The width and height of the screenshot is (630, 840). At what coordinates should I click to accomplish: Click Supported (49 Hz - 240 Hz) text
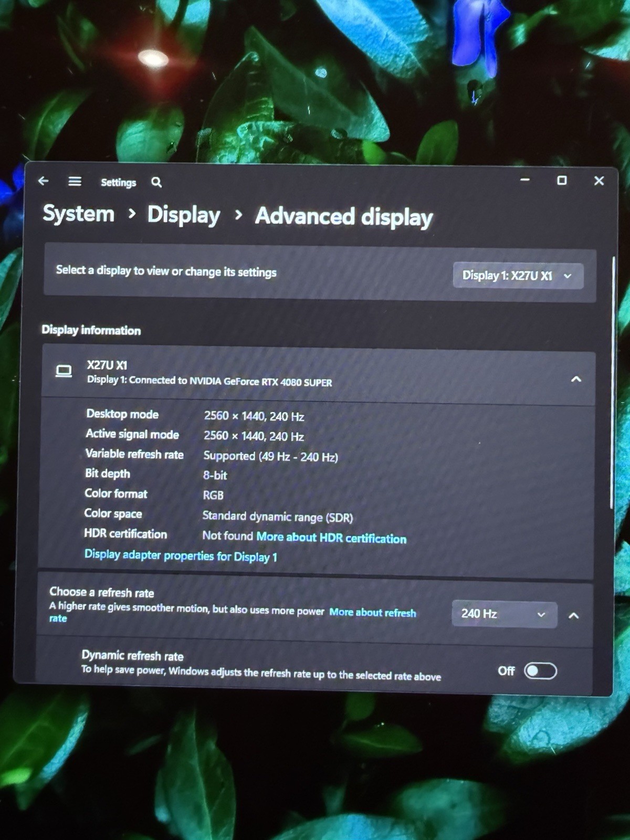point(270,456)
